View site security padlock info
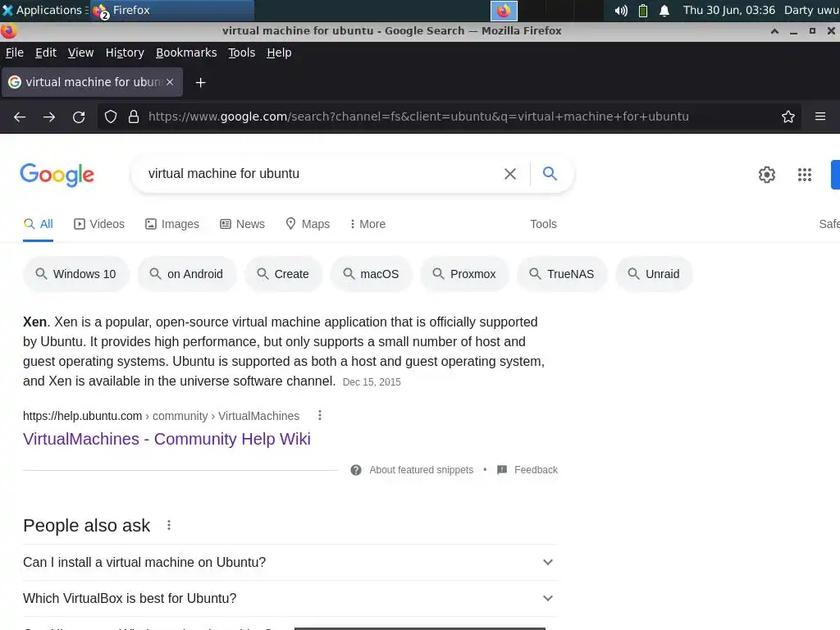Image resolution: width=840 pixels, height=630 pixels. point(134,116)
